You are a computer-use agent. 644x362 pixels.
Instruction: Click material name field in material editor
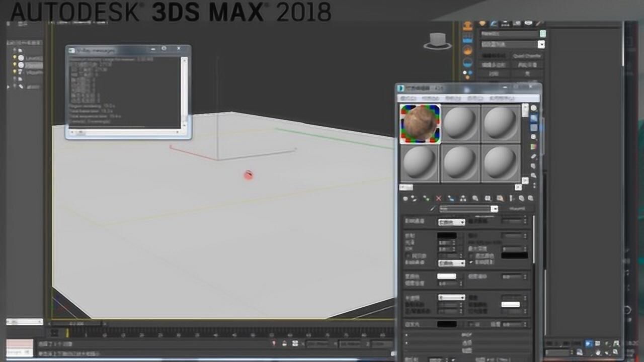point(465,209)
